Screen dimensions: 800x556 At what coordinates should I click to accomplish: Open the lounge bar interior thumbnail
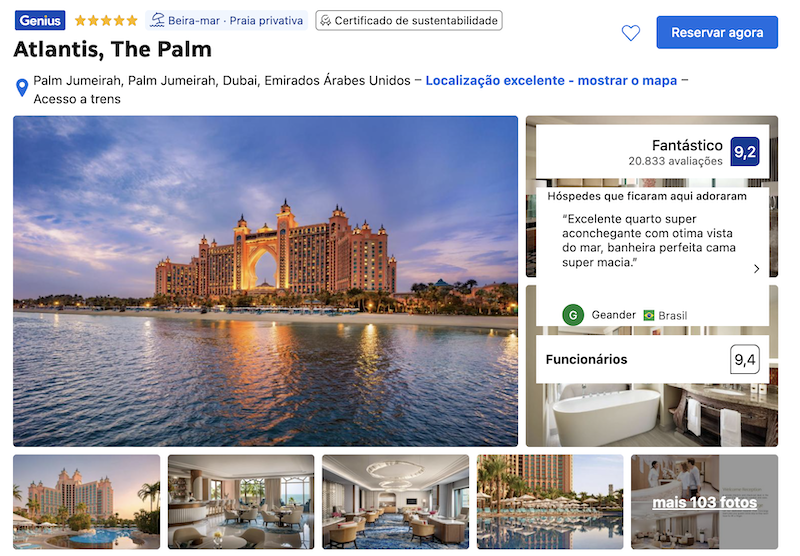tap(241, 501)
